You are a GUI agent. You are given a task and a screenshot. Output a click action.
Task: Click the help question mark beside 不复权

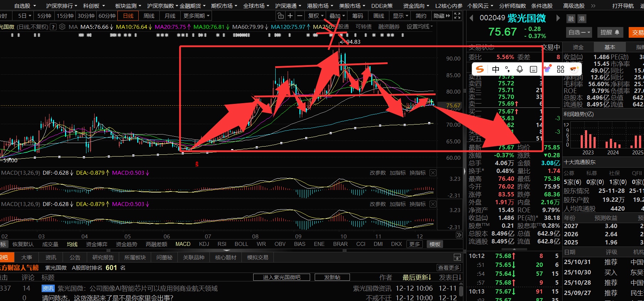pyautogui.click(x=53, y=27)
